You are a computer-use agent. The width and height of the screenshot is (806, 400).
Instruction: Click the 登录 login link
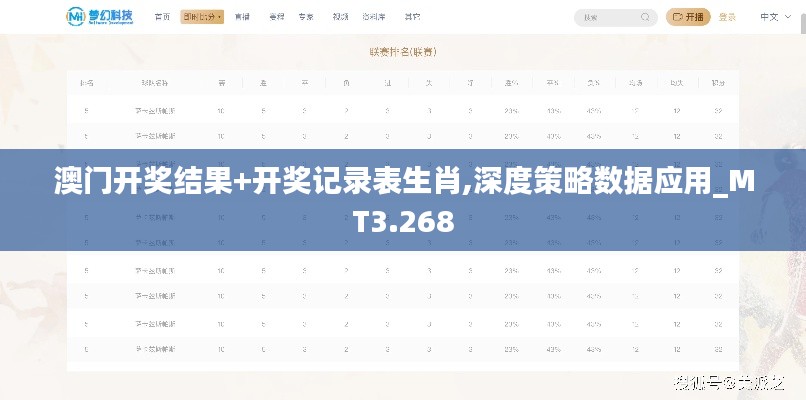(727, 17)
